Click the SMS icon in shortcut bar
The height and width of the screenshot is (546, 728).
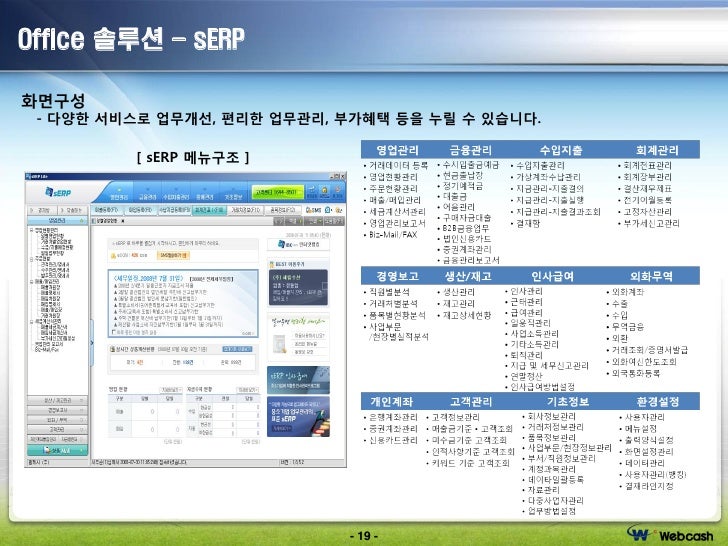pos(313,210)
